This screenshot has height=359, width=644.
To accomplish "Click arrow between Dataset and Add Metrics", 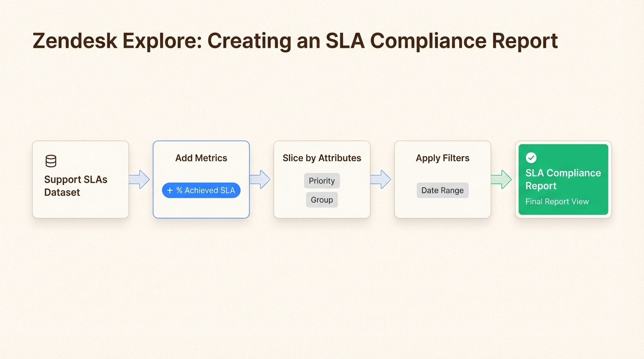I will click(x=139, y=179).
